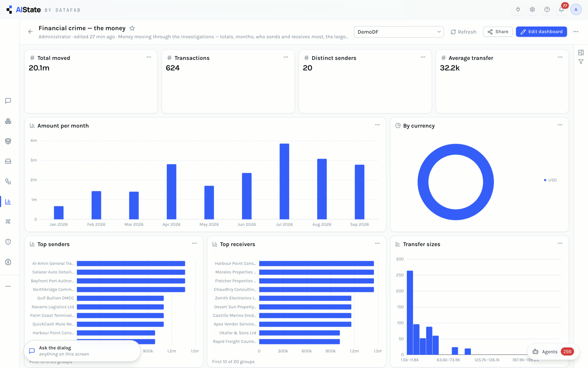Image resolution: width=588 pixels, height=368 pixels.
Task: Open the filter funnel icon
Action: (x=581, y=62)
